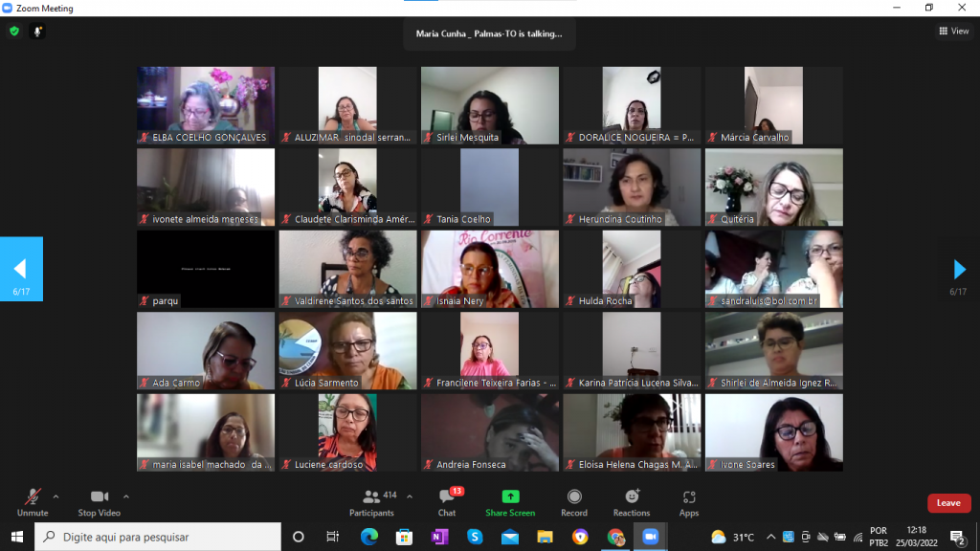Open the Reactions menu

point(632,501)
